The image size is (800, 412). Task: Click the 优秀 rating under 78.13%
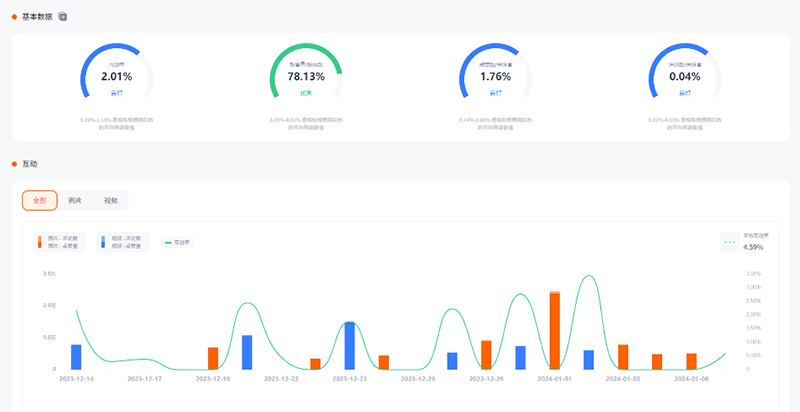coord(306,93)
